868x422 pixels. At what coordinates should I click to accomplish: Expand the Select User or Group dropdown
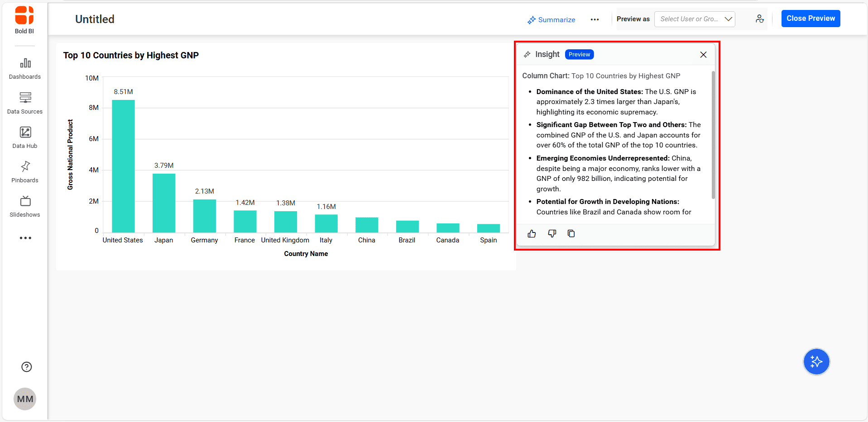pos(694,19)
